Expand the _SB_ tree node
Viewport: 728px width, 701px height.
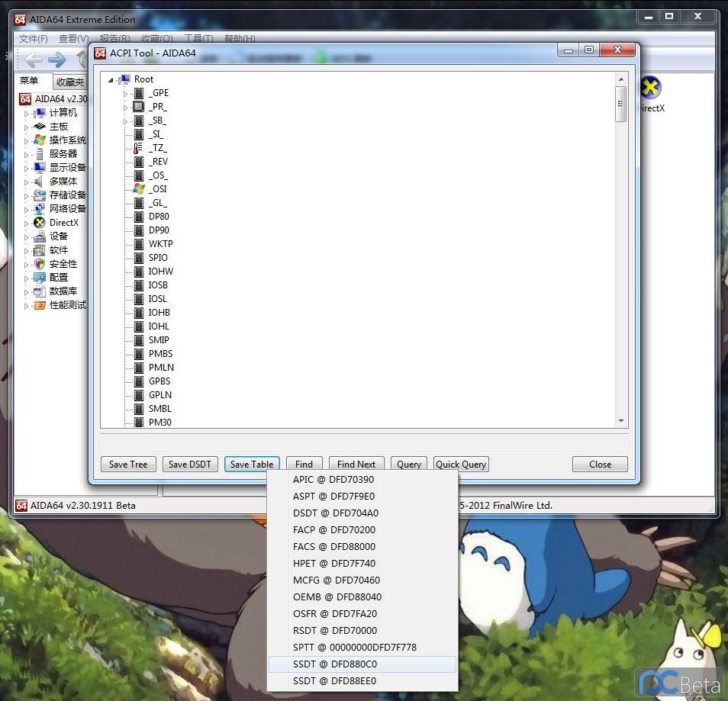pos(126,121)
